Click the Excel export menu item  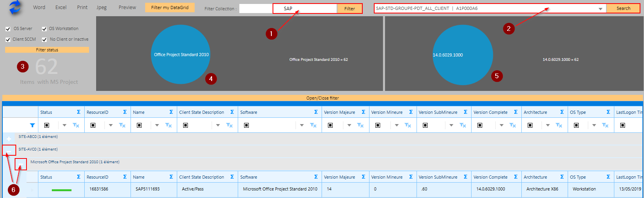coord(61,8)
